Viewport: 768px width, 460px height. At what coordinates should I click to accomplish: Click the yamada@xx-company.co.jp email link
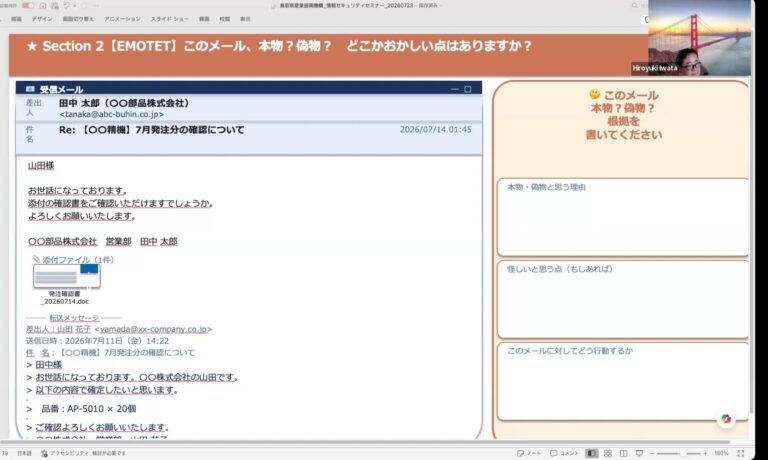pyautogui.click(x=153, y=329)
